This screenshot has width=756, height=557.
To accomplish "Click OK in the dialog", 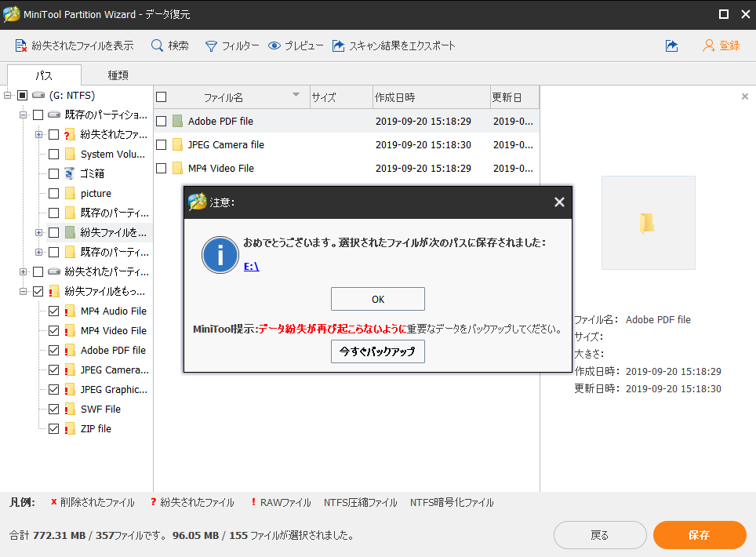I will 378,299.
